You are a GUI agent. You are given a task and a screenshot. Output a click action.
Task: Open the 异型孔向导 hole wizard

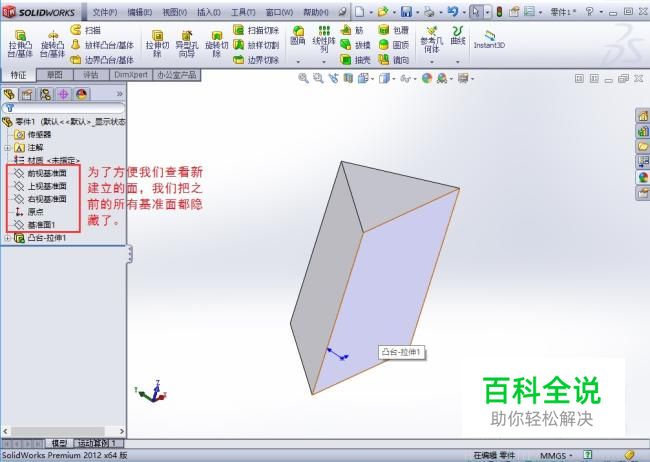187,44
